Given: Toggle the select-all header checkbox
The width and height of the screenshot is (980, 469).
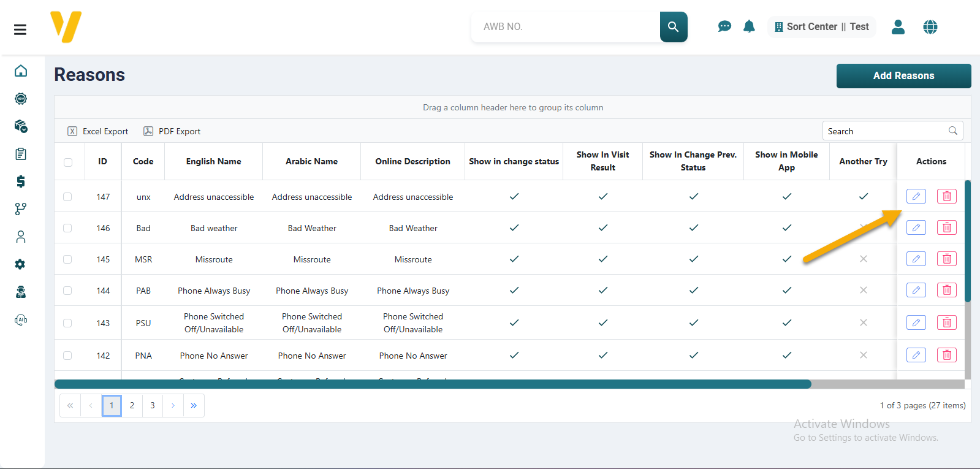Looking at the screenshot, I should tap(68, 162).
